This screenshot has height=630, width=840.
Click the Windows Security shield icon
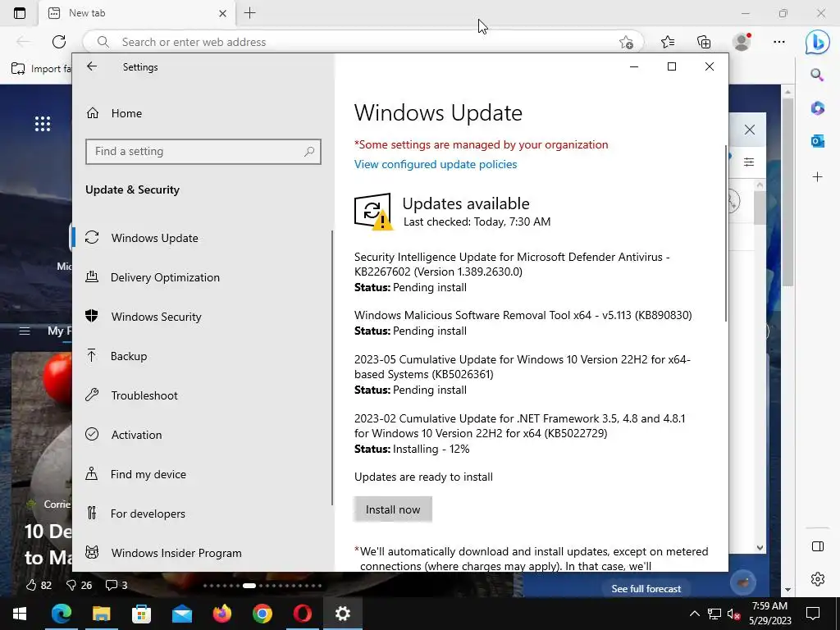coord(92,316)
